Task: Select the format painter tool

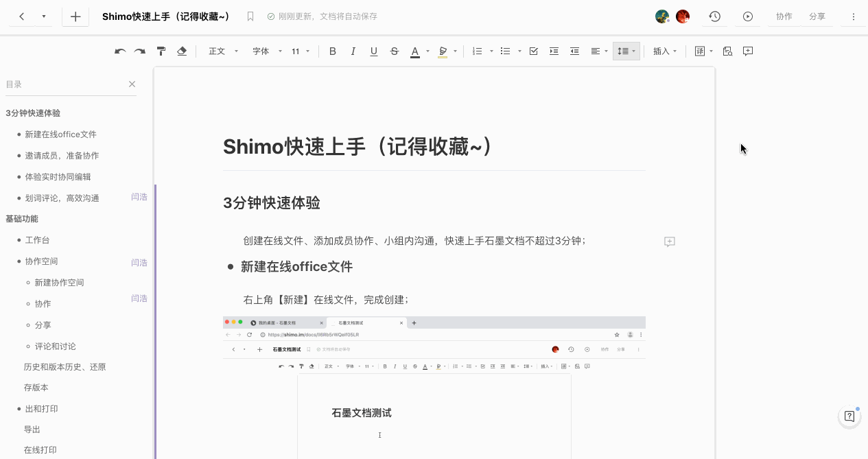Action: pos(161,51)
